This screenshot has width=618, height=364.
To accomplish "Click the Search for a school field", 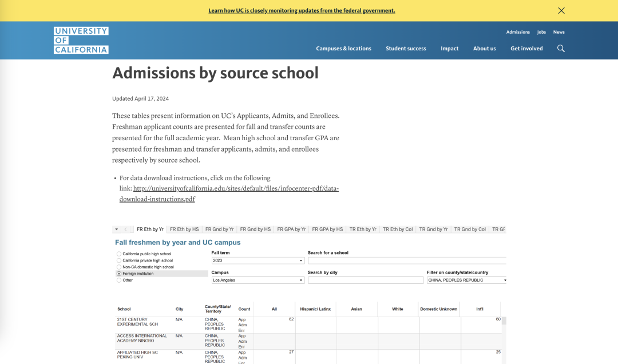I will (407, 260).
